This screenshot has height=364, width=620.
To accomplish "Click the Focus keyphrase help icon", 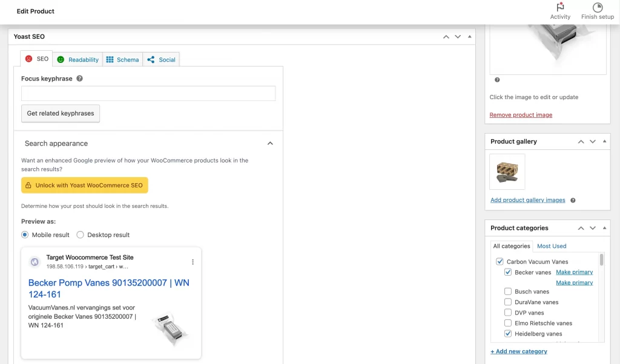I will click(79, 79).
